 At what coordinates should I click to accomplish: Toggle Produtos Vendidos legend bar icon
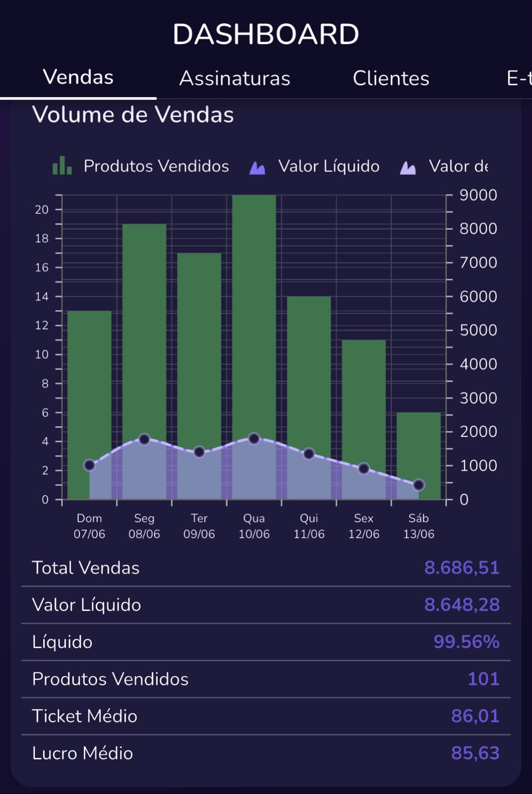click(62, 166)
